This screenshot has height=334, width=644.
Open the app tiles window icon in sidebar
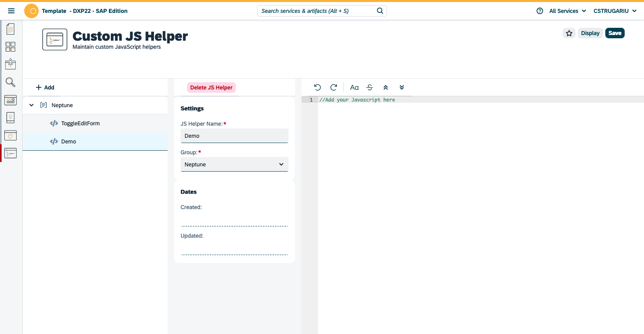point(10,100)
